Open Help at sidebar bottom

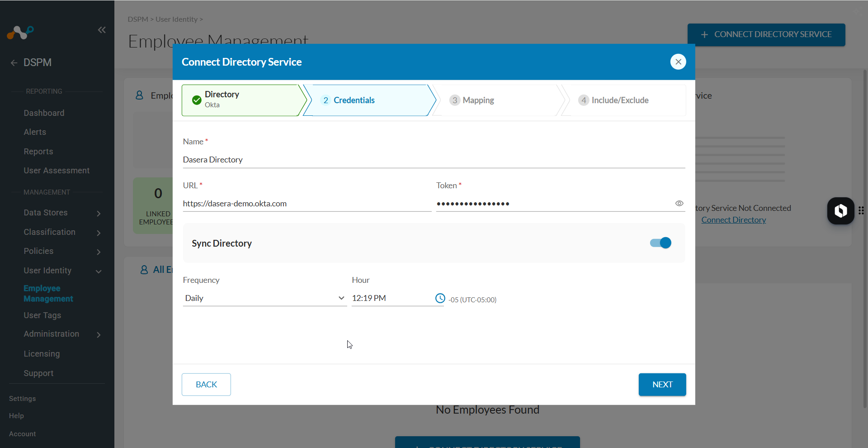pyautogui.click(x=16, y=415)
